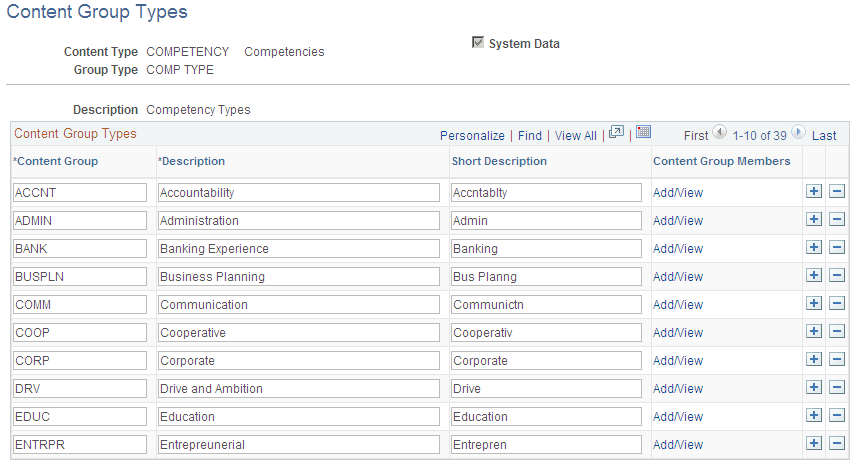Open Add/View for Education row
The image size is (855, 466).
pyautogui.click(x=678, y=416)
